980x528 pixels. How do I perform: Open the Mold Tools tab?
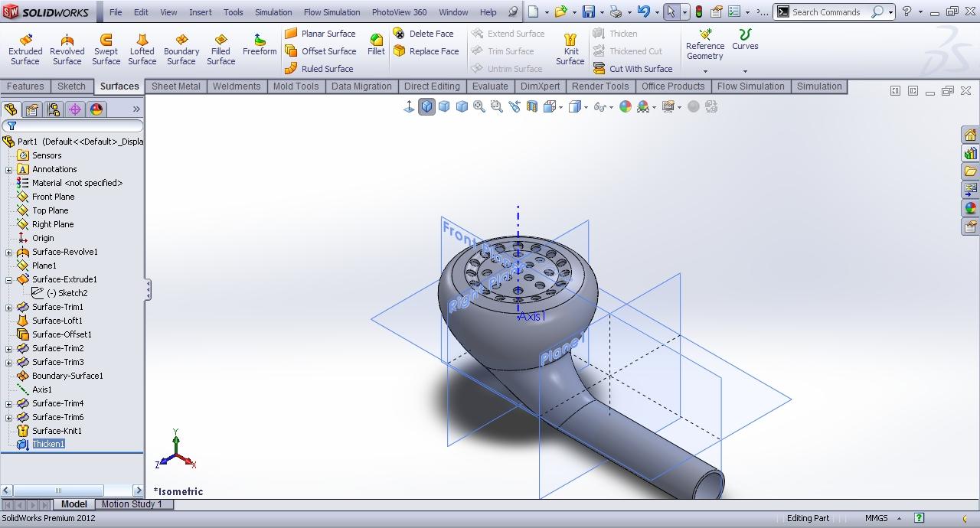point(296,86)
